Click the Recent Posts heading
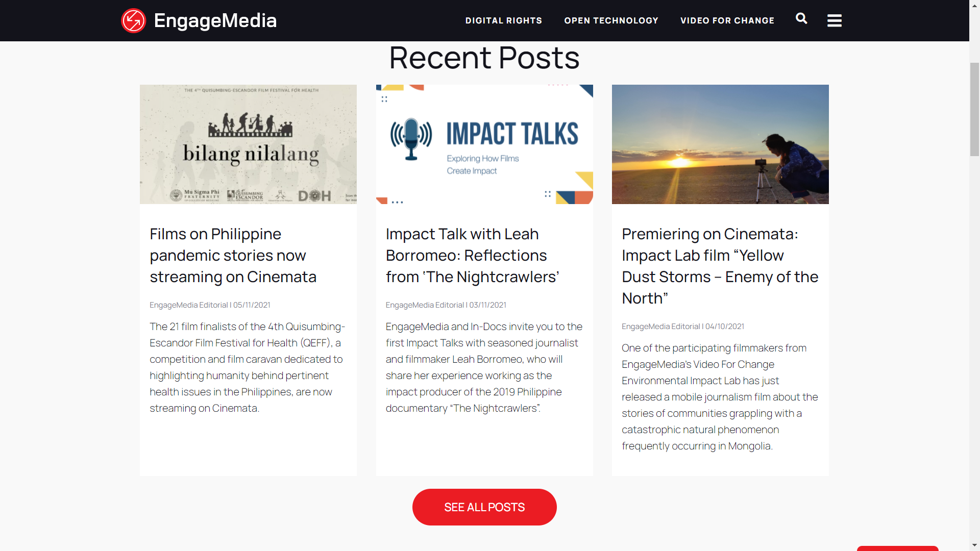Image resolution: width=980 pixels, height=551 pixels. pyautogui.click(x=484, y=58)
